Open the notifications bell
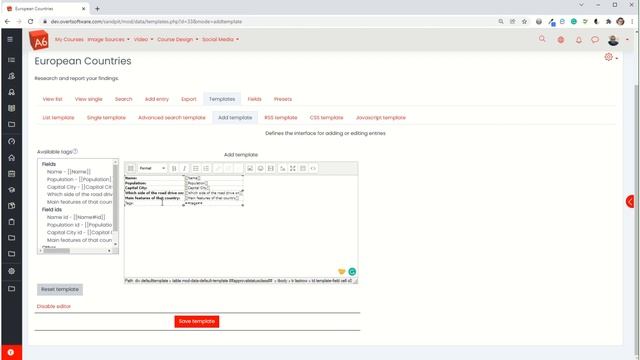The height and width of the screenshot is (360, 640). pos(578,40)
